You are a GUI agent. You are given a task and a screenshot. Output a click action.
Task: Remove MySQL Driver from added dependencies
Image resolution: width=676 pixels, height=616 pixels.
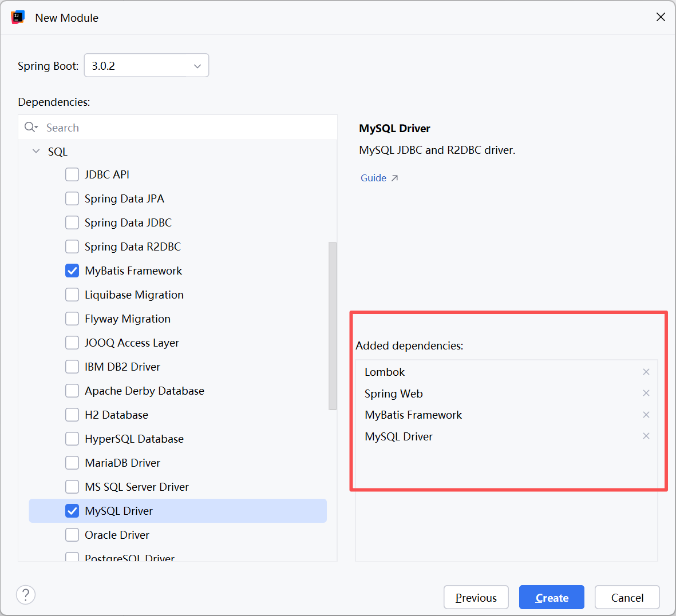646,436
